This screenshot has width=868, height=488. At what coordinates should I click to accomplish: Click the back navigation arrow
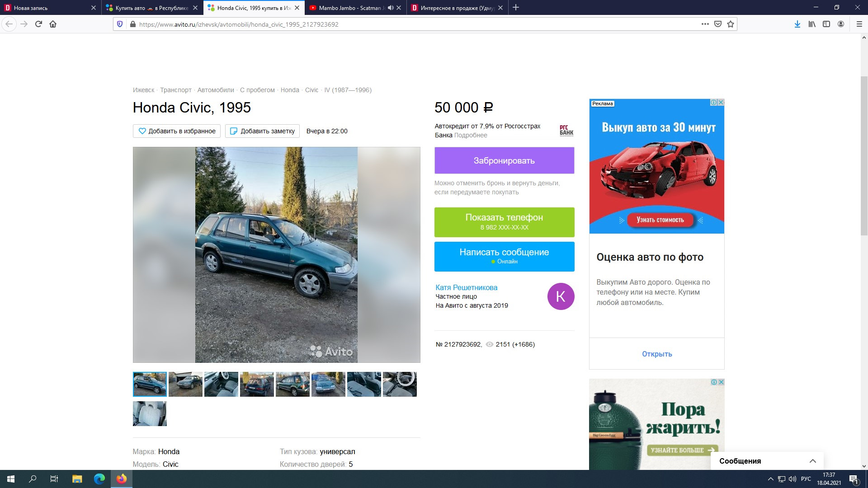9,24
